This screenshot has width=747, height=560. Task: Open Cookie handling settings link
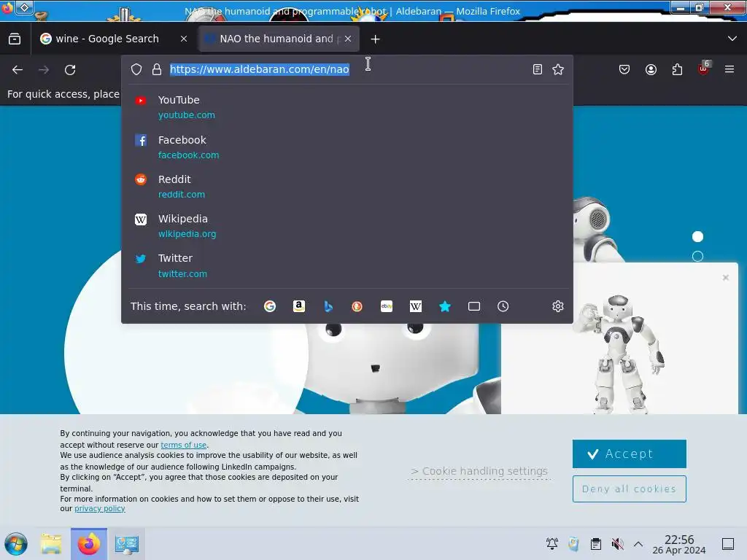click(479, 471)
